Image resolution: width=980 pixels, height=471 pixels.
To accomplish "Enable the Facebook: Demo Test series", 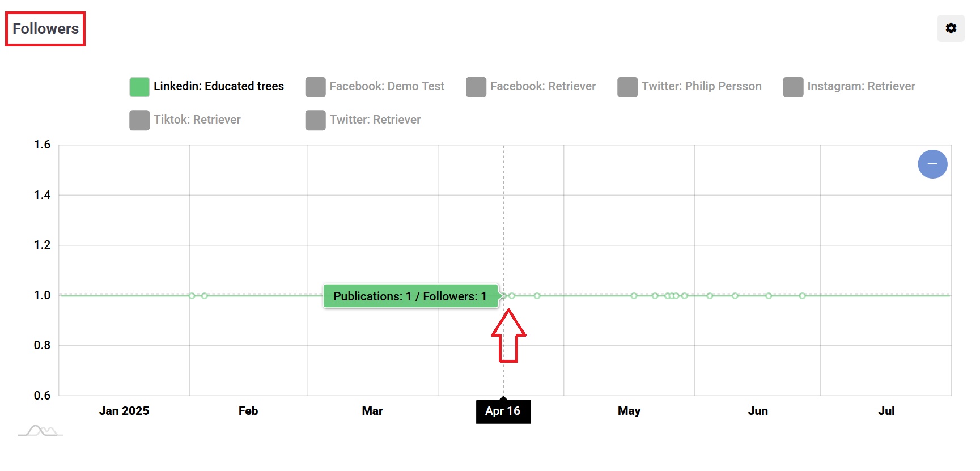I will pos(375,86).
